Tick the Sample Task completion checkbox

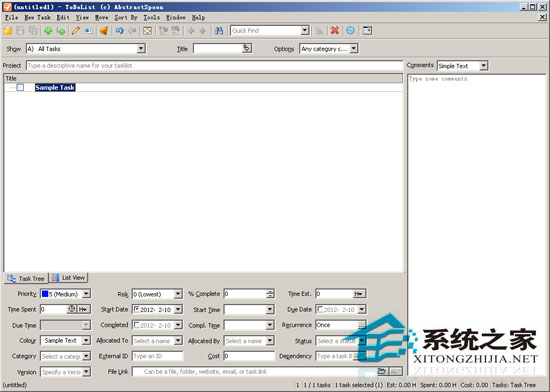tap(20, 87)
